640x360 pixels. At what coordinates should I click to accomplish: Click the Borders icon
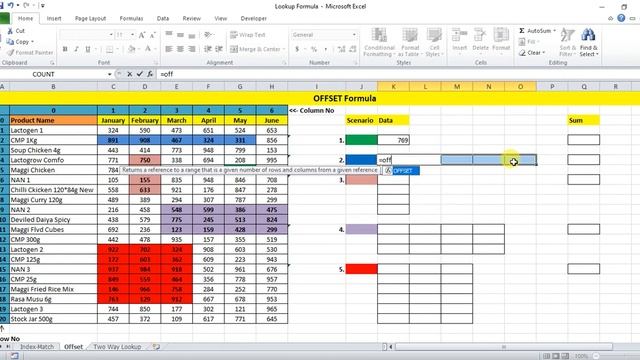[x=109, y=49]
